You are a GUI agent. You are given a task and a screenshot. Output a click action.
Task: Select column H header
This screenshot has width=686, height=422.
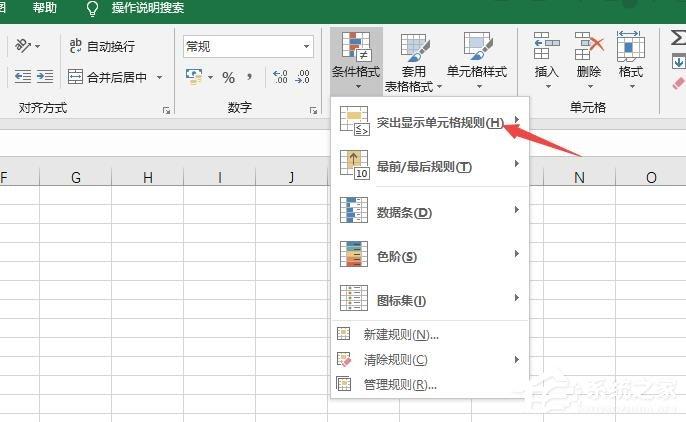point(148,177)
